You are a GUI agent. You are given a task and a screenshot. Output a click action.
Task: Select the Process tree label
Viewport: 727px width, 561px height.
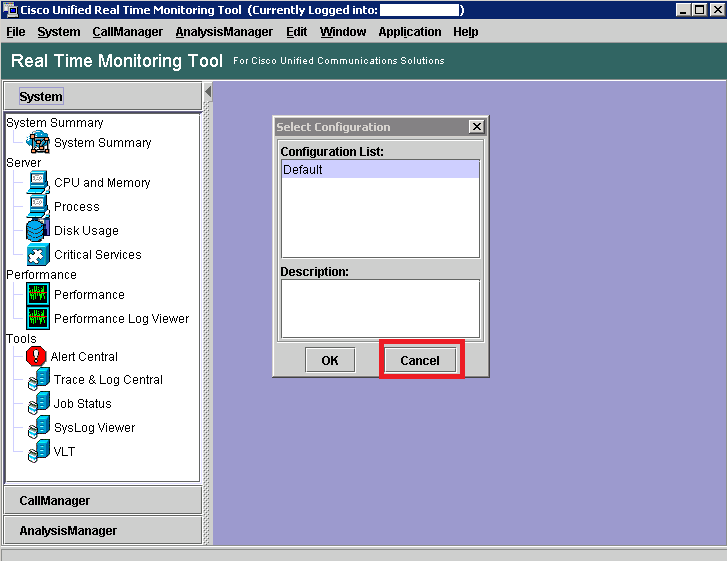tap(77, 207)
